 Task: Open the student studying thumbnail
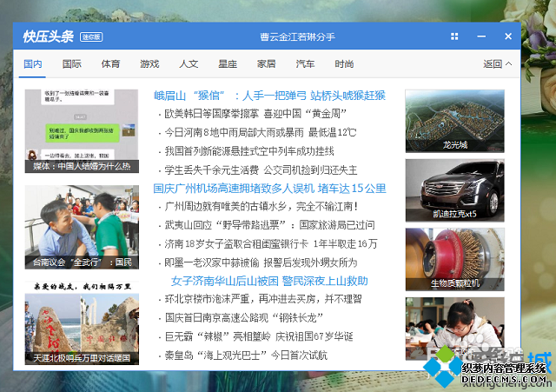click(x=454, y=329)
